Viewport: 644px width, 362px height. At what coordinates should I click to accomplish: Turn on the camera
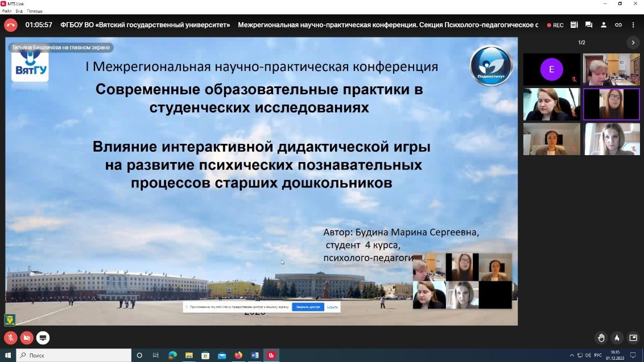coord(26,338)
